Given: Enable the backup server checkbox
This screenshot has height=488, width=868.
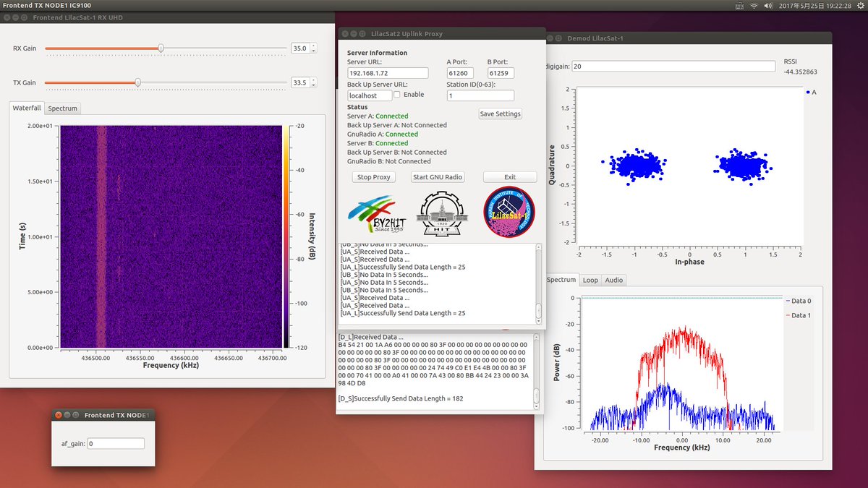Looking at the screenshot, I should tap(397, 95).
